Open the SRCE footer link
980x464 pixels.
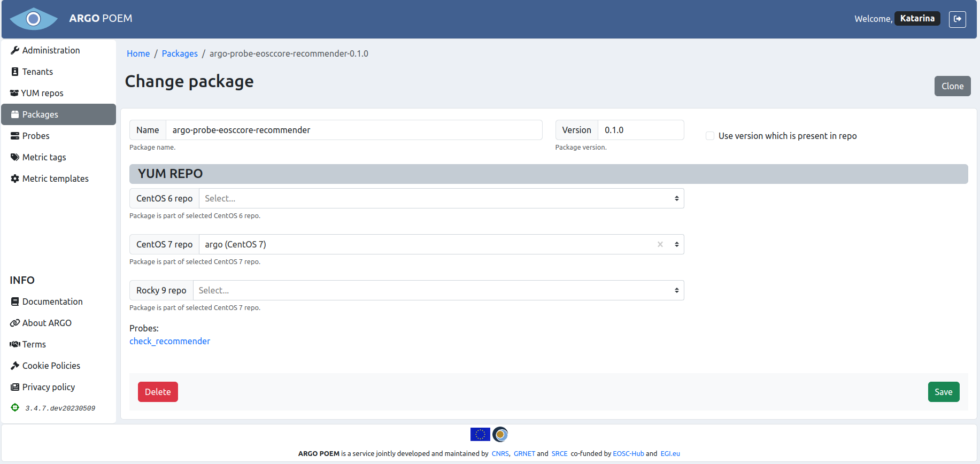click(x=559, y=453)
